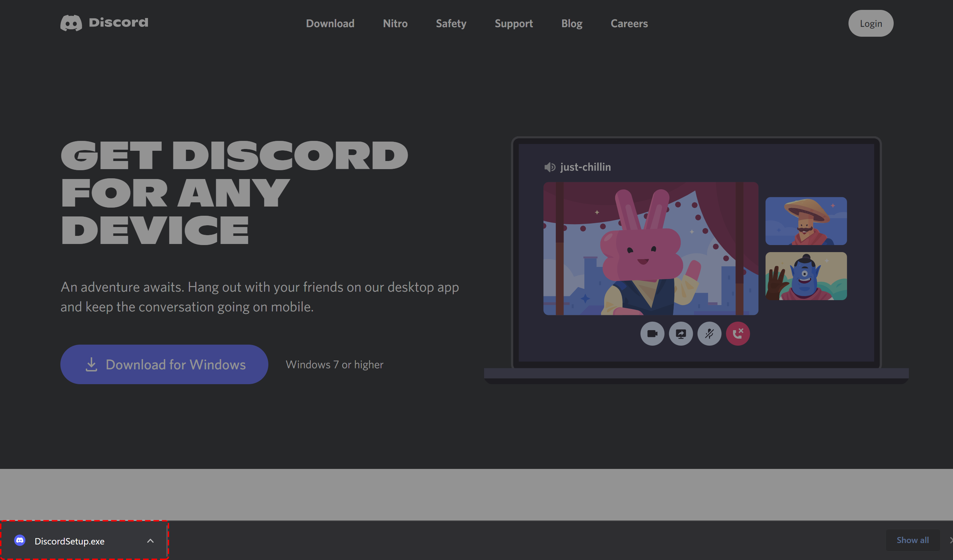Open the Support page link

click(513, 23)
